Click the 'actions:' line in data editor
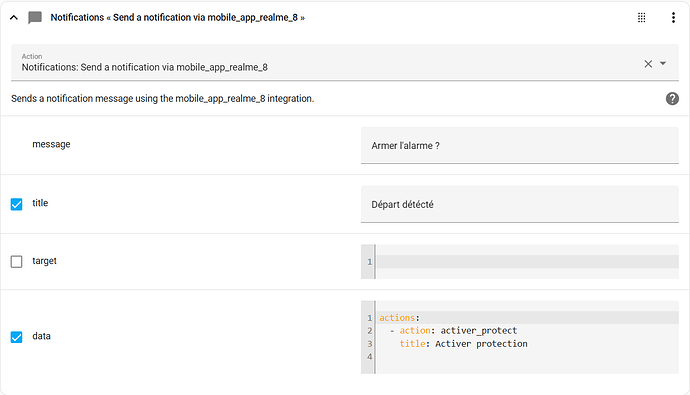Screen dimensions: 690x395 pyautogui.click(x=399, y=318)
